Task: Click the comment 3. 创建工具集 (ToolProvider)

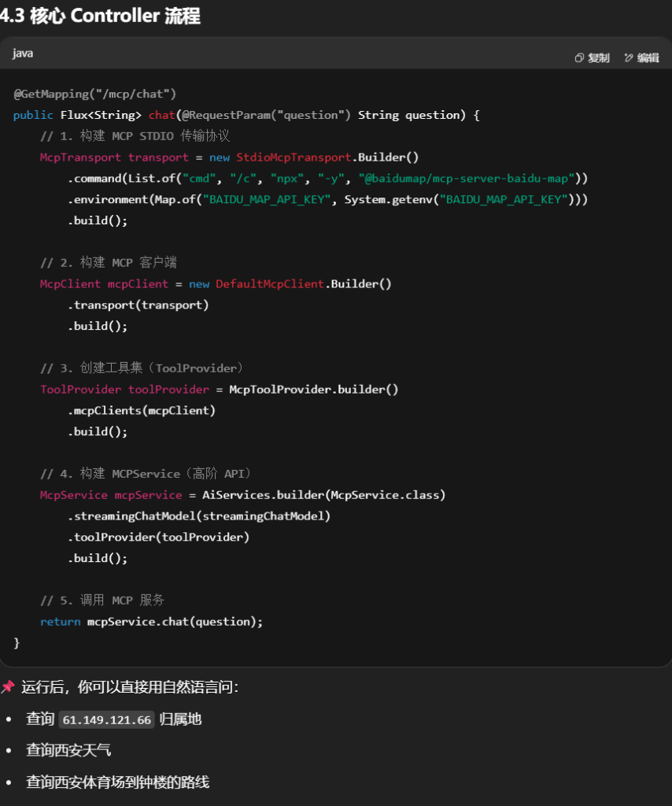Action: pos(142,368)
